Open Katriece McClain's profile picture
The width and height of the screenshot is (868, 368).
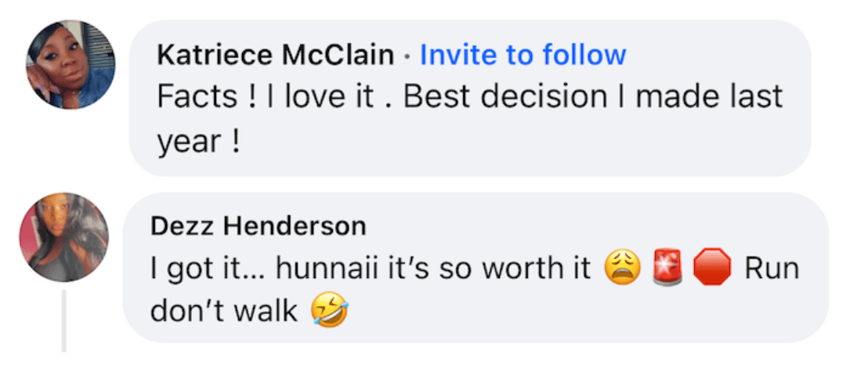(x=71, y=65)
